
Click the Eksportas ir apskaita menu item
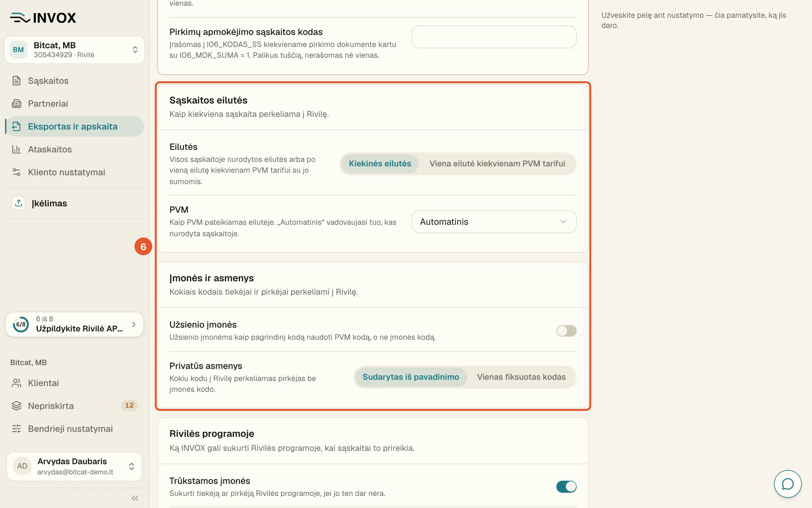point(75,126)
